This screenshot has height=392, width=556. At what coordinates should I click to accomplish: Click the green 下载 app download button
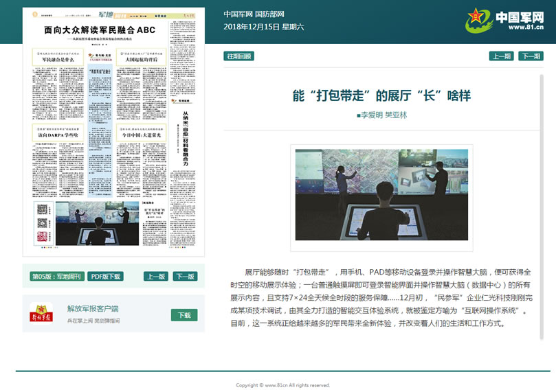(x=184, y=315)
